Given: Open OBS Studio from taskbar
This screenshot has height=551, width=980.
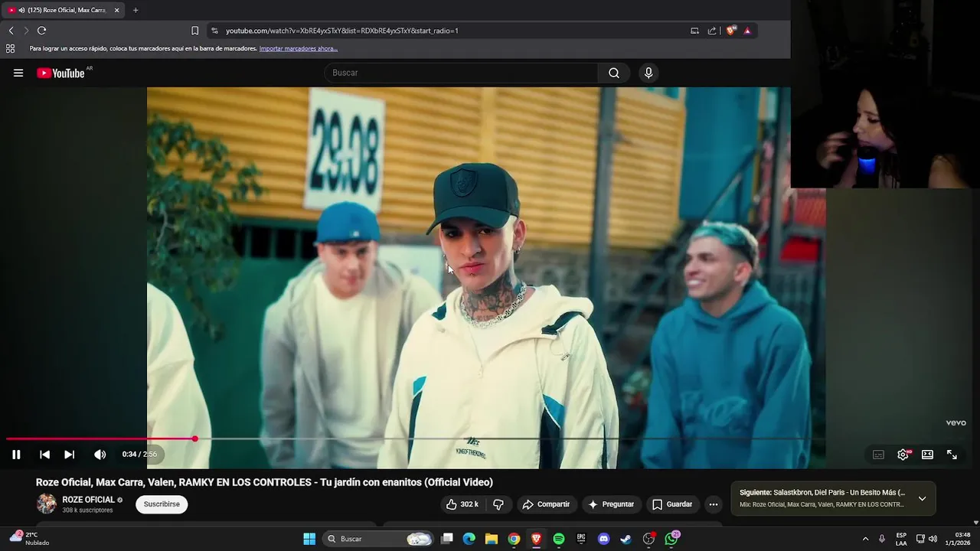Looking at the screenshot, I should [648, 539].
